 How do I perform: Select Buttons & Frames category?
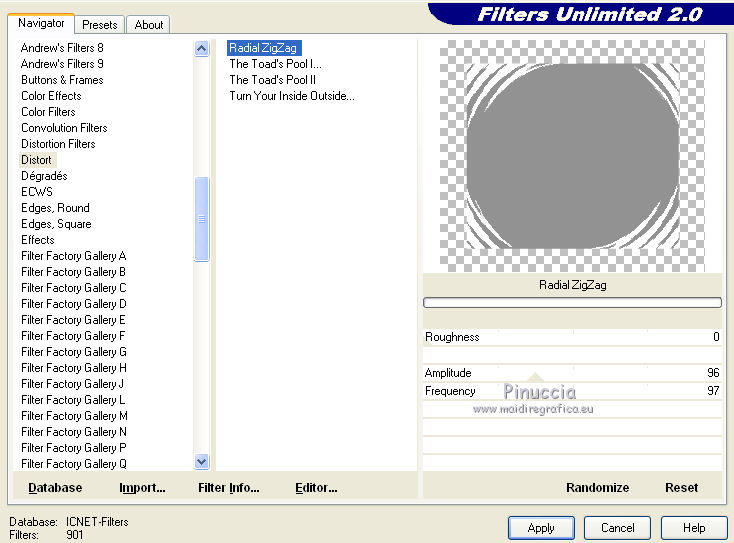point(62,80)
